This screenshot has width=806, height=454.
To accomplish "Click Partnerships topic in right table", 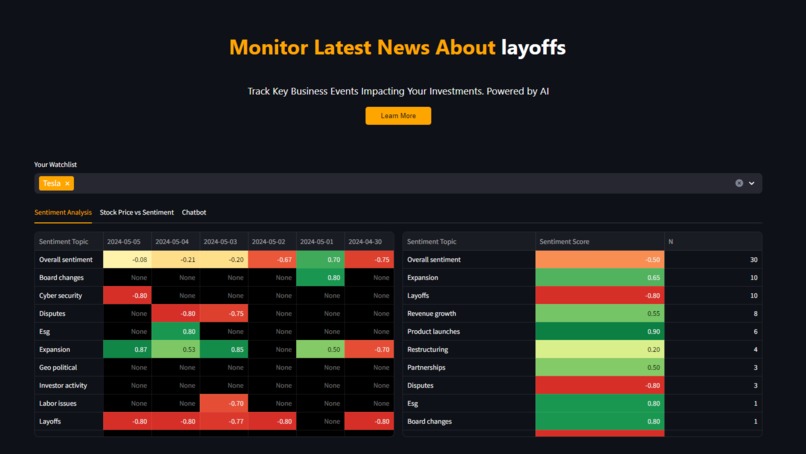I will (x=426, y=368).
